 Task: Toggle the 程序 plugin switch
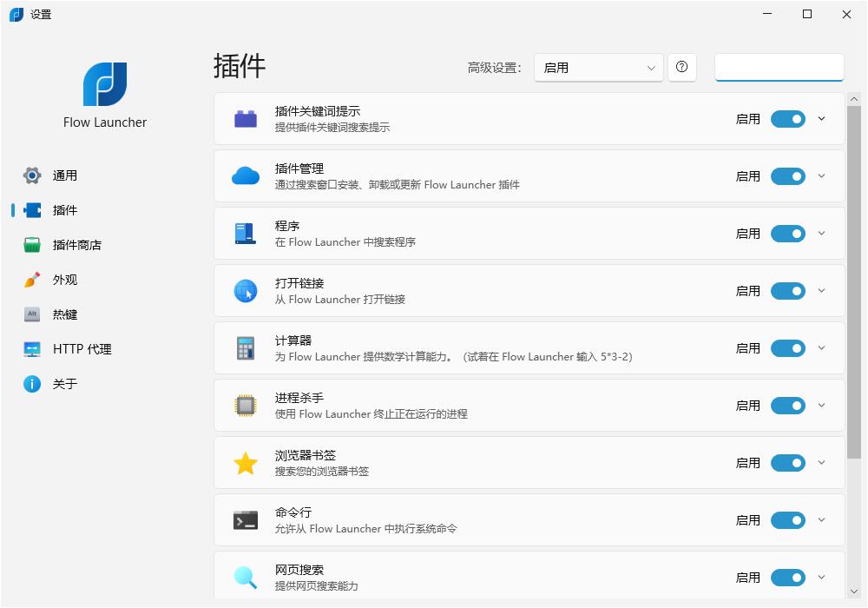[788, 234]
